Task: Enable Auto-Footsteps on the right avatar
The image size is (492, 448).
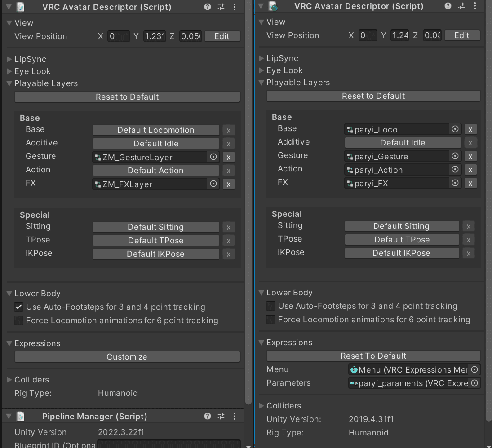Action: click(x=270, y=306)
